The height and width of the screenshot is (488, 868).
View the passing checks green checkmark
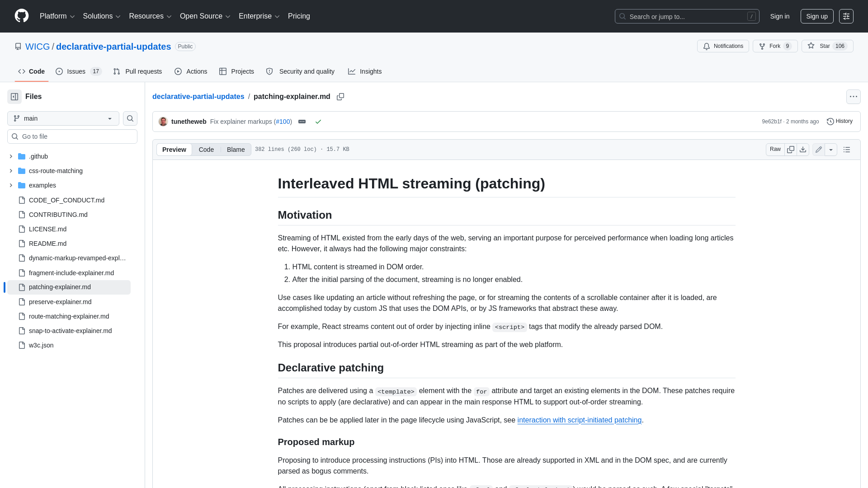tap(318, 122)
